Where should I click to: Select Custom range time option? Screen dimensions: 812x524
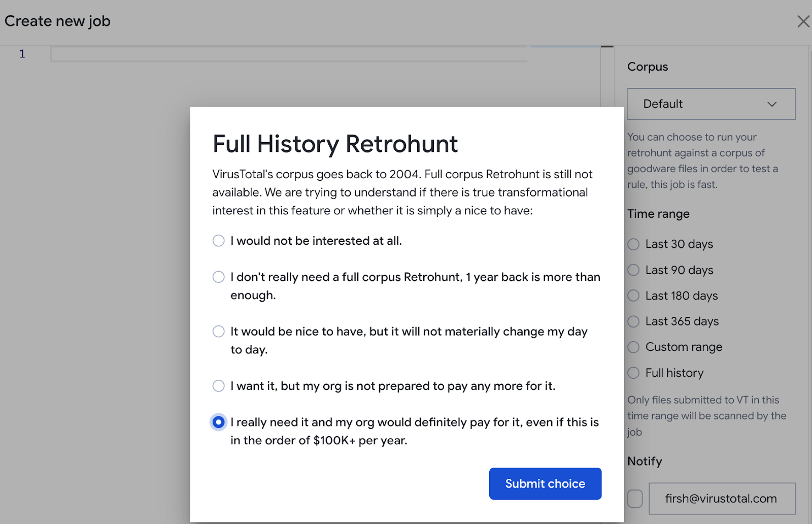633,347
